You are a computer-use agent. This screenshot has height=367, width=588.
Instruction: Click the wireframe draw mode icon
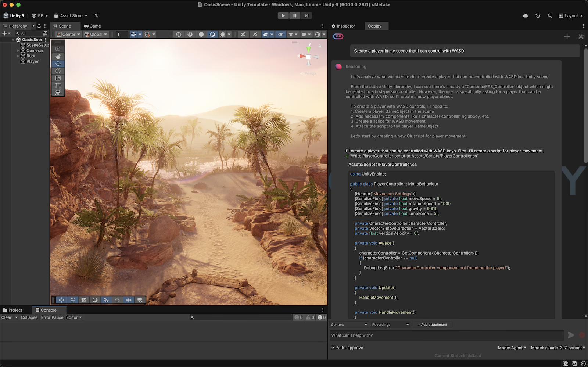click(179, 34)
